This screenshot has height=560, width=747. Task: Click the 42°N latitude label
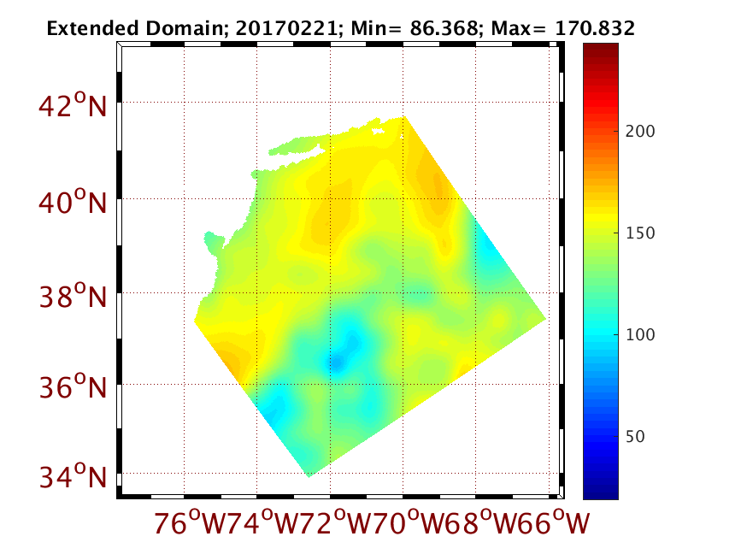[72, 106]
